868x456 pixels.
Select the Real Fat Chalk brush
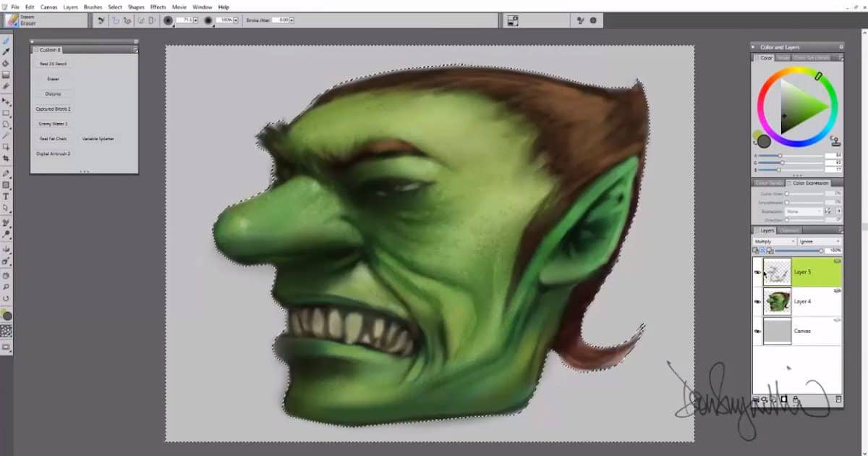(52, 138)
